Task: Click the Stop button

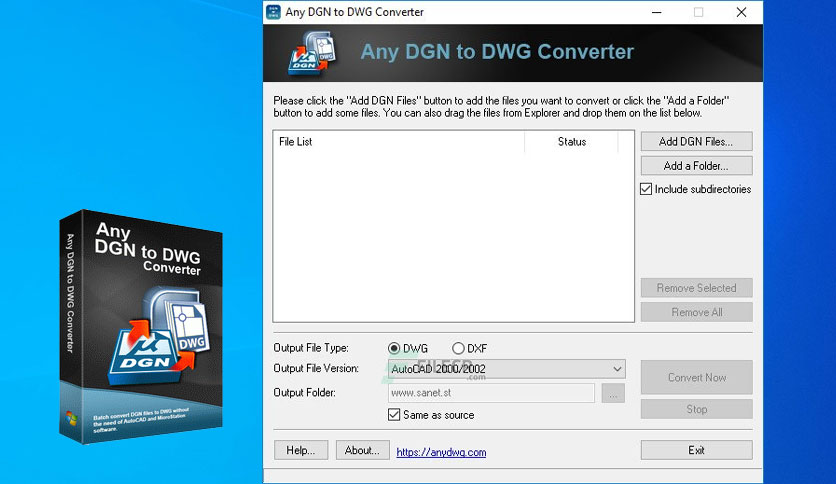Action: (x=696, y=409)
